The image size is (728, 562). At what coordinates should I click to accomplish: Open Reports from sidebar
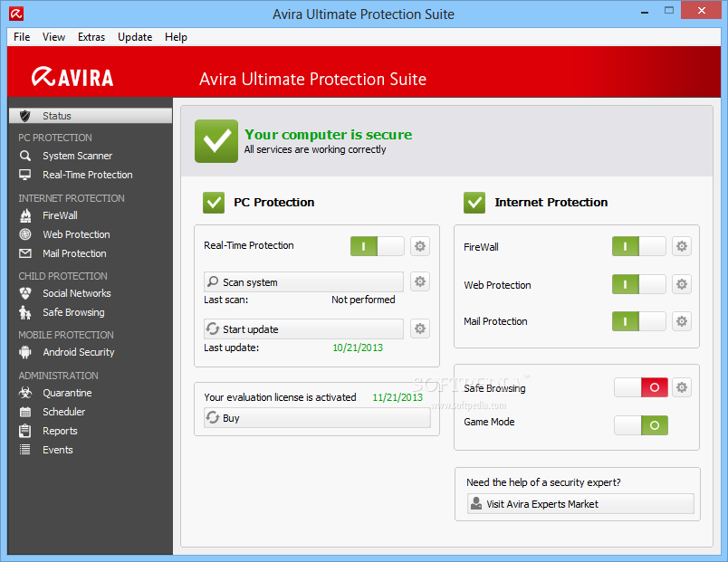pyautogui.click(x=60, y=431)
